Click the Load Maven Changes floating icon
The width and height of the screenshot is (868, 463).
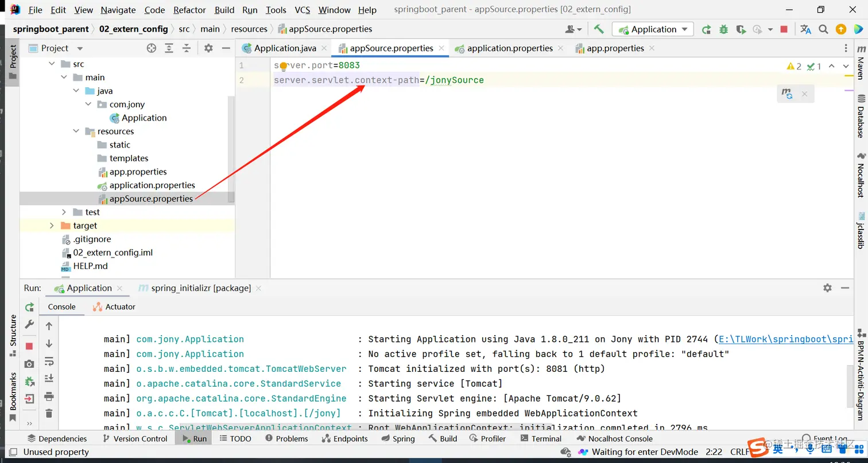click(x=787, y=94)
